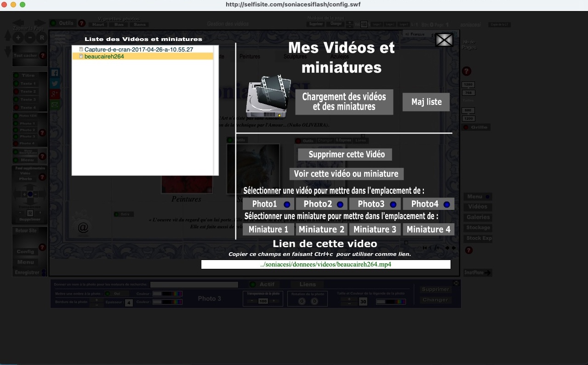Click the zoom-in plus page icon
Viewport: 588px width, 365px height.
pyautogui.click(x=18, y=38)
